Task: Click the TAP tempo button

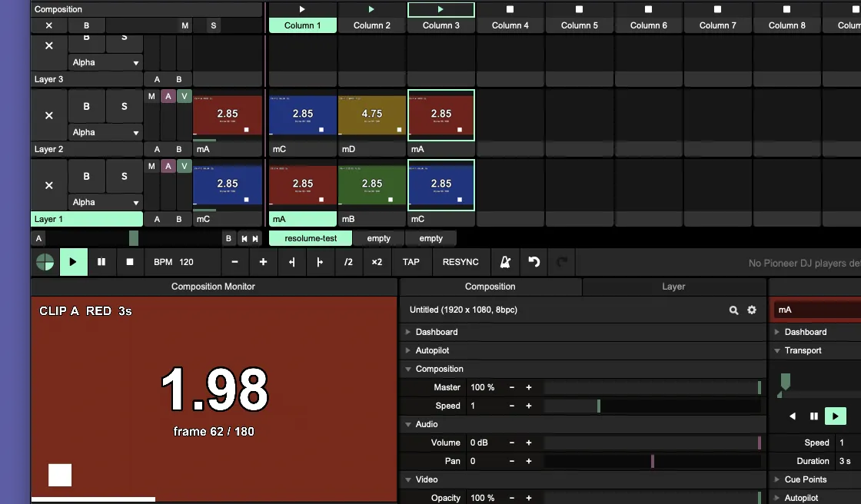Action: pyautogui.click(x=411, y=263)
